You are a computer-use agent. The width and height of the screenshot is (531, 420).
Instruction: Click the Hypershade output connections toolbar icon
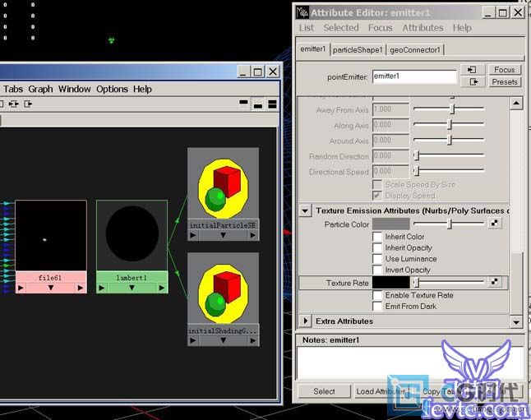point(28,104)
